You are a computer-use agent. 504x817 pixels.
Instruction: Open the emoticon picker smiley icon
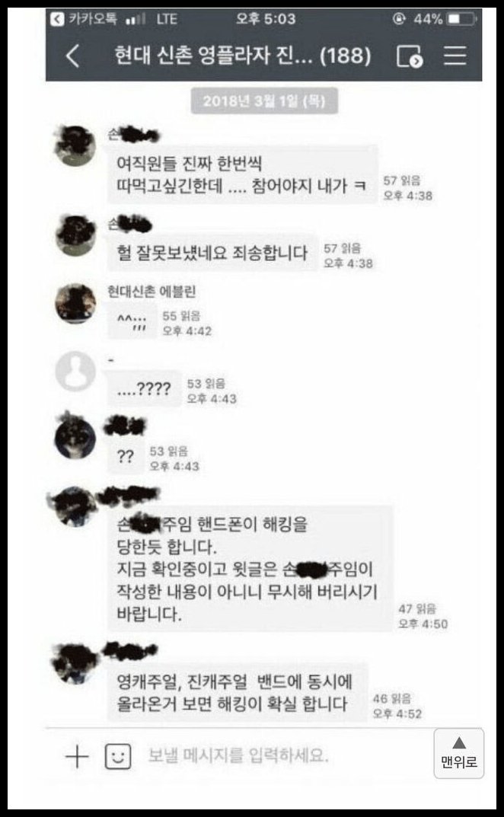[x=118, y=756]
